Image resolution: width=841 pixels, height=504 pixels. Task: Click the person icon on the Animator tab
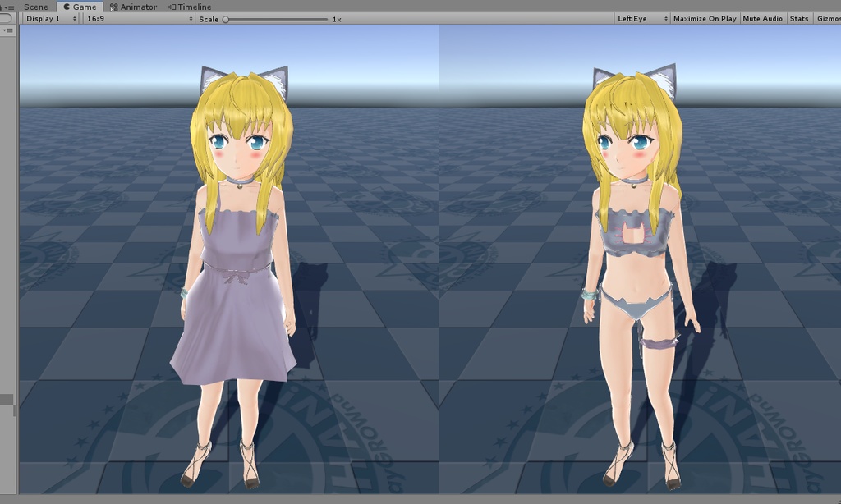114,6
